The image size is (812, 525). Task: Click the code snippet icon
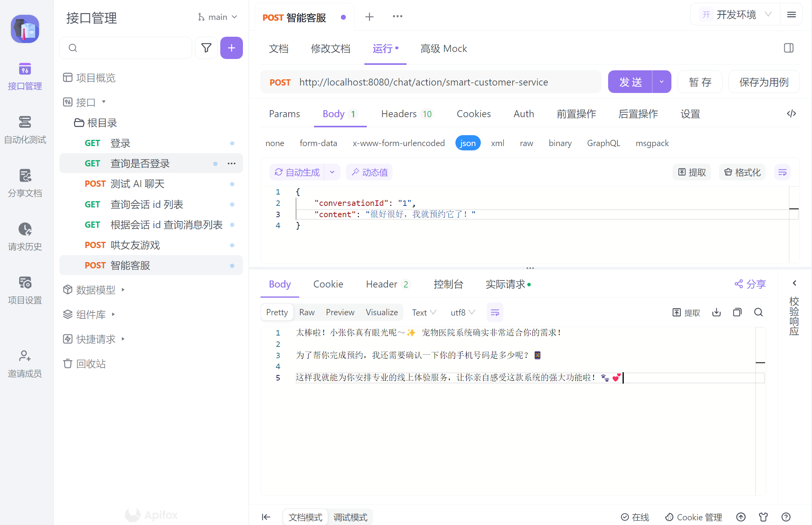(791, 114)
